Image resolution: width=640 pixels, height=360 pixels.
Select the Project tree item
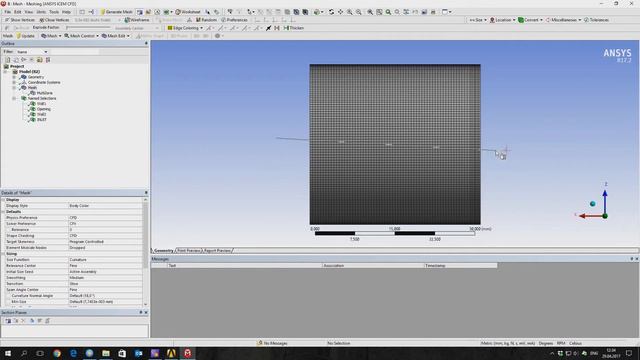click(17, 66)
